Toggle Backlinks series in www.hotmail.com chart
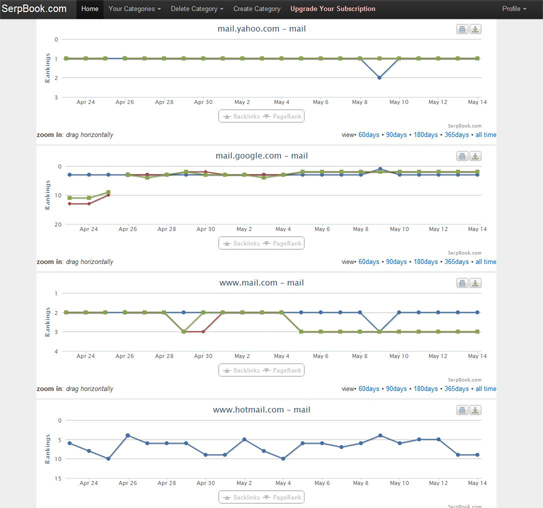 tap(241, 498)
